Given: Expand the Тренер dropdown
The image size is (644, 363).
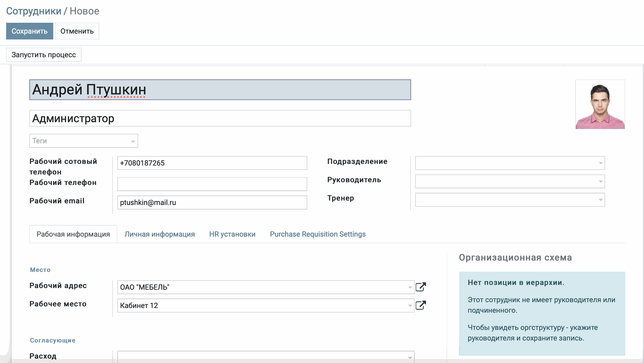Looking at the screenshot, I should pyautogui.click(x=600, y=200).
